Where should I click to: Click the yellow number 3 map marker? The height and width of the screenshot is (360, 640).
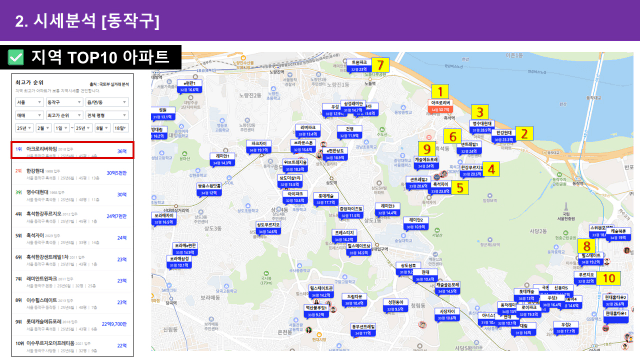[x=480, y=112]
